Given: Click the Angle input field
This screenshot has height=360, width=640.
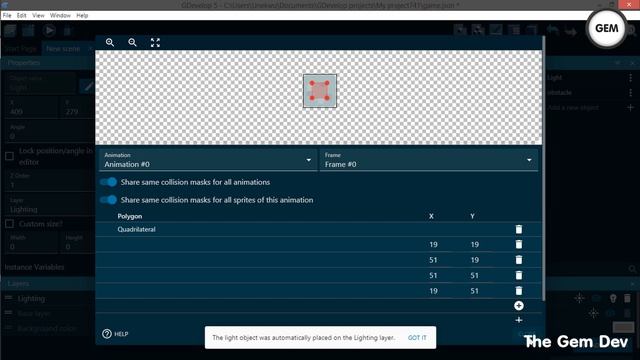Looking at the screenshot, I should [x=48, y=132].
